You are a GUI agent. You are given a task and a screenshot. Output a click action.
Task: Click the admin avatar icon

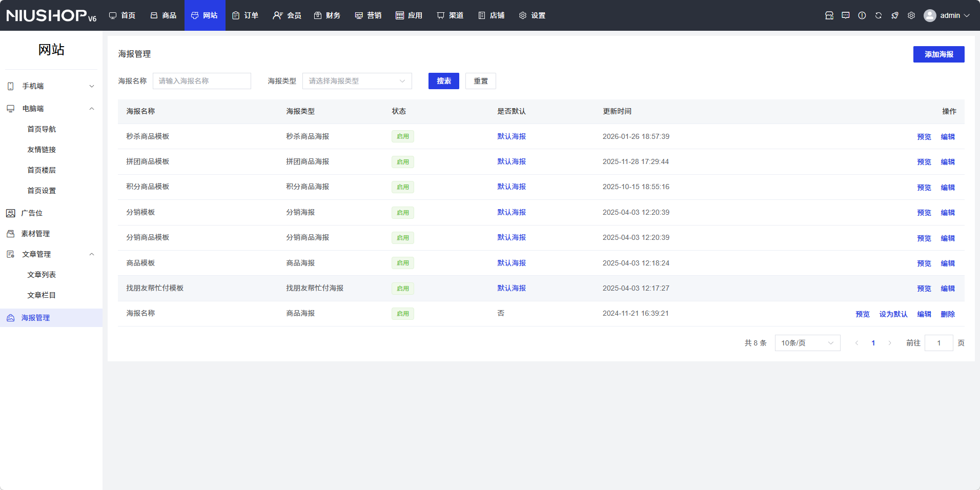[929, 15]
